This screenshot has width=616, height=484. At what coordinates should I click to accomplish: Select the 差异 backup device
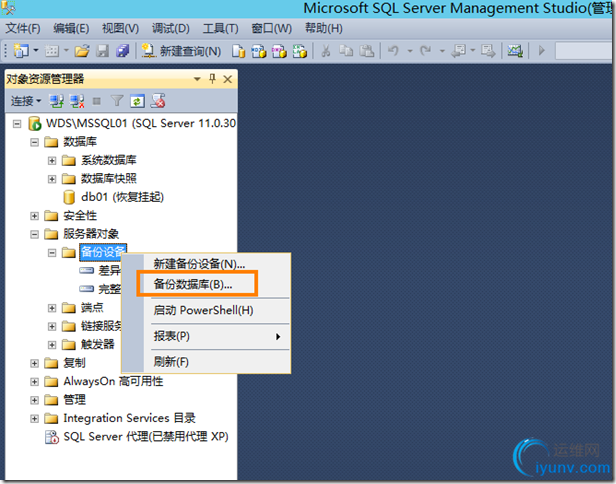pos(110,270)
